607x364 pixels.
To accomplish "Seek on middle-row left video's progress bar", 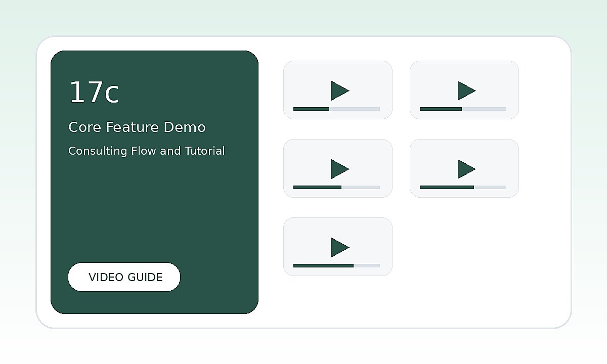I will tap(336, 187).
